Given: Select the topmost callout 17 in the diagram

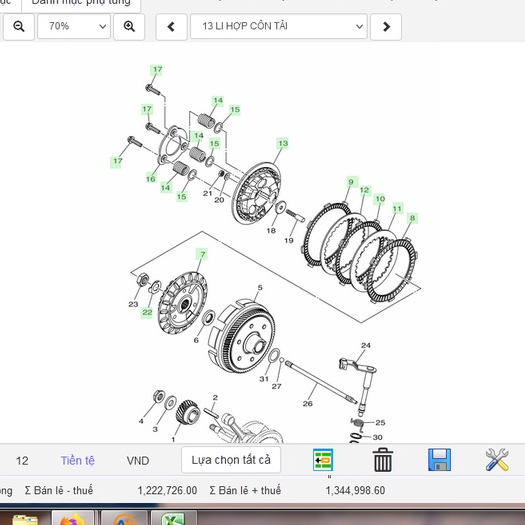Looking at the screenshot, I should click(x=157, y=70).
